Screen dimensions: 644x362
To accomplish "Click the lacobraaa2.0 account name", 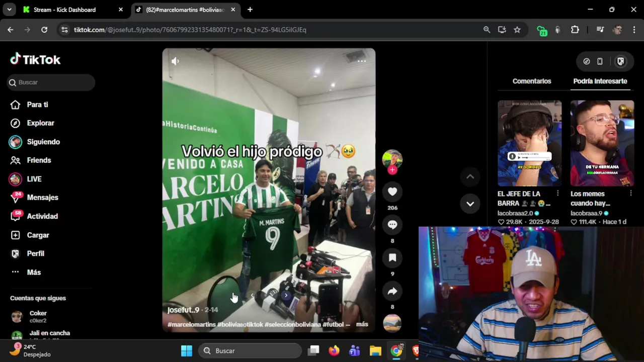I will 515,213.
